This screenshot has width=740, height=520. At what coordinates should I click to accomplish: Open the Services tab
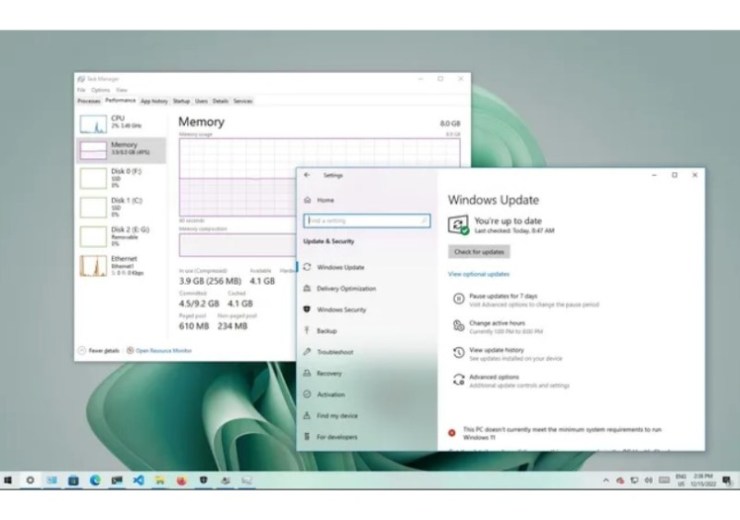[243, 101]
